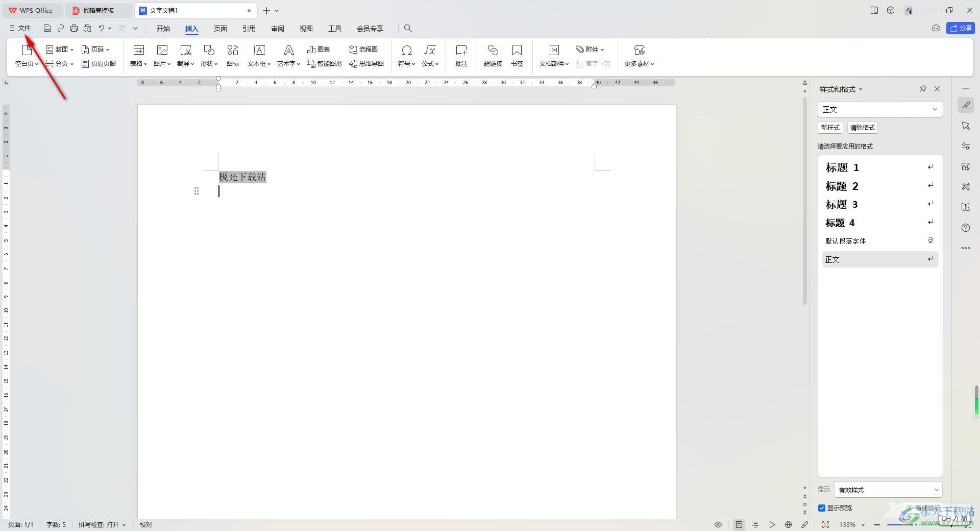Click the ribbon search magnifier icon
980x531 pixels.
pos(408,28)
